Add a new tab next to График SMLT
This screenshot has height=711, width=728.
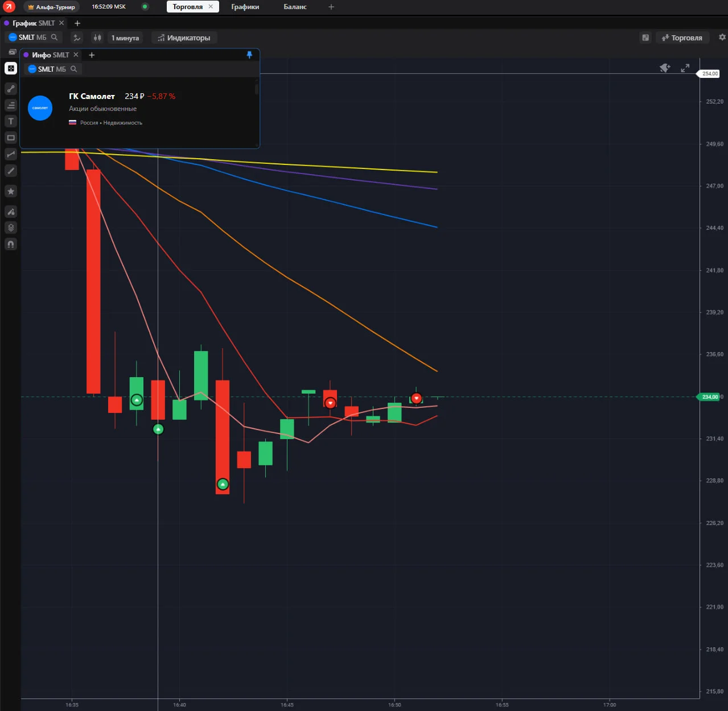(x=77, y=23)
